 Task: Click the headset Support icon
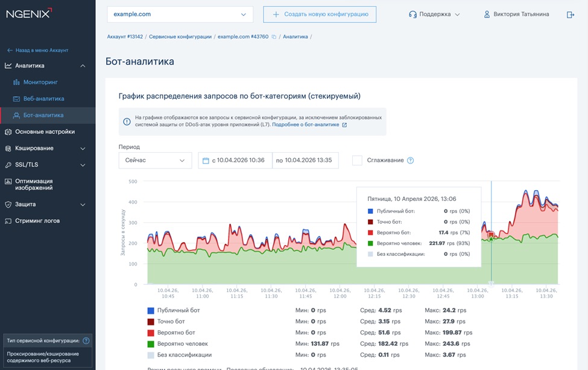[413, 14]
